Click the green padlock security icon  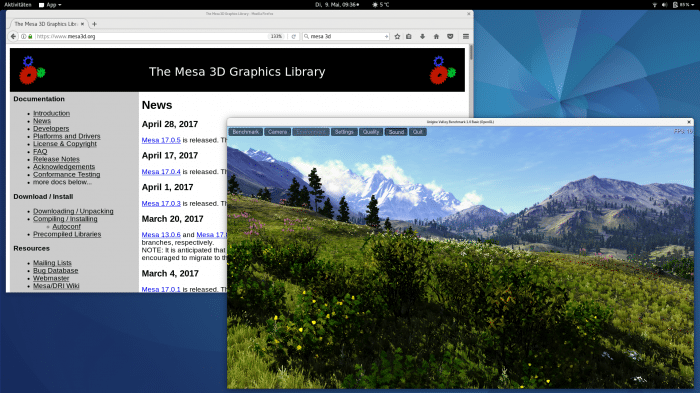(30, 37)
